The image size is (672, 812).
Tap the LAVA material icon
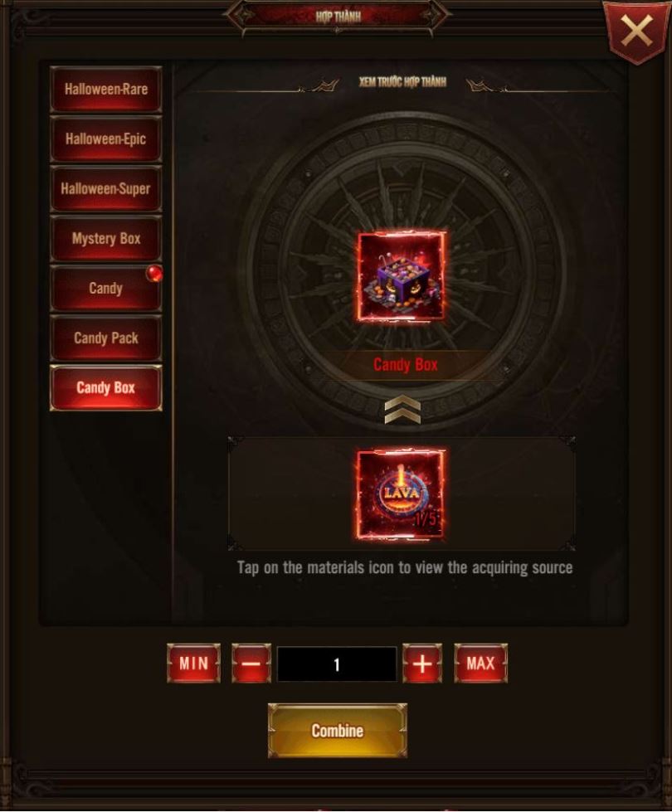pos(401,494)
